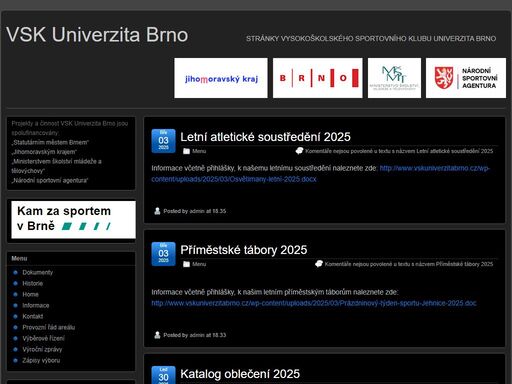
Task: Go to Kontakt from sidebar menu
Action: point(33,316)
